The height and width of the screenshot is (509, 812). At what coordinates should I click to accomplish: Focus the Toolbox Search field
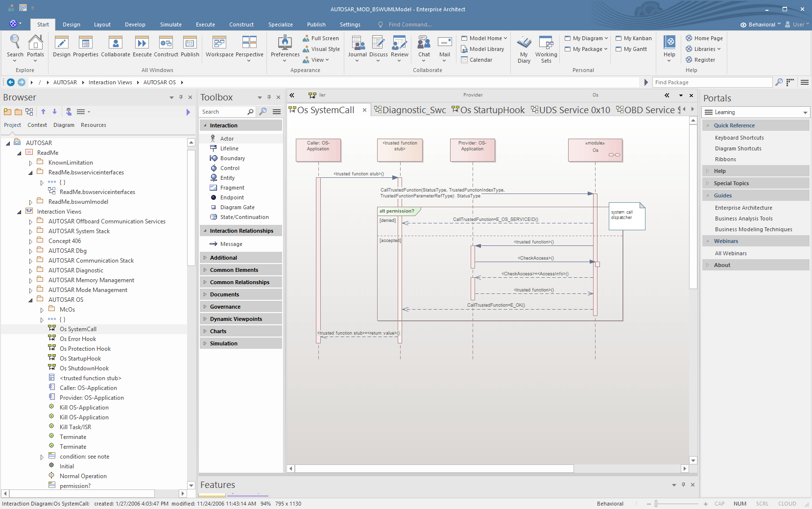pyautogui.click(x=224, y=112)
